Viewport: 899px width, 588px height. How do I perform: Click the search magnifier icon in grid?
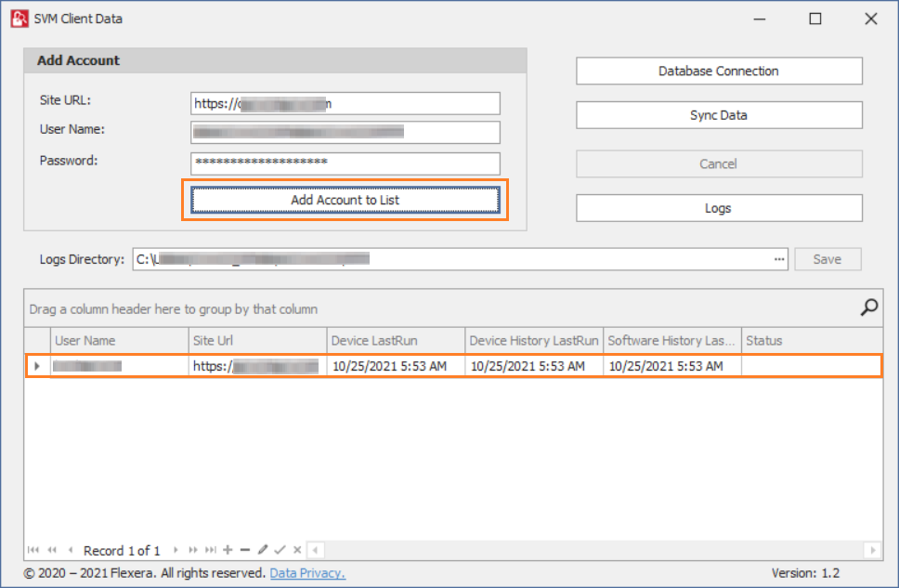(x=869, y=308)
